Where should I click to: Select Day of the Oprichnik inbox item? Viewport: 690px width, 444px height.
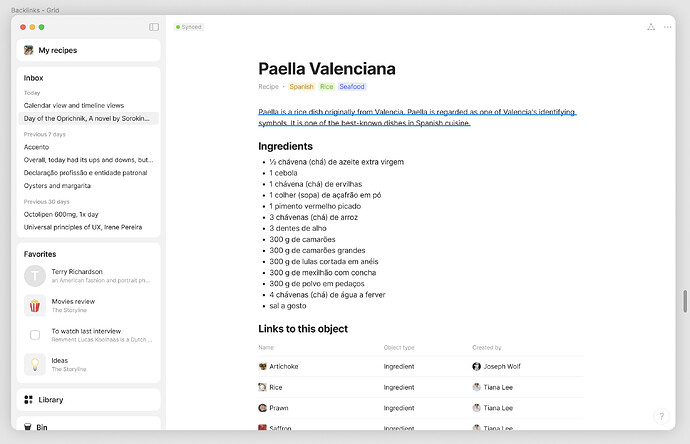click(x=88, y=118)
